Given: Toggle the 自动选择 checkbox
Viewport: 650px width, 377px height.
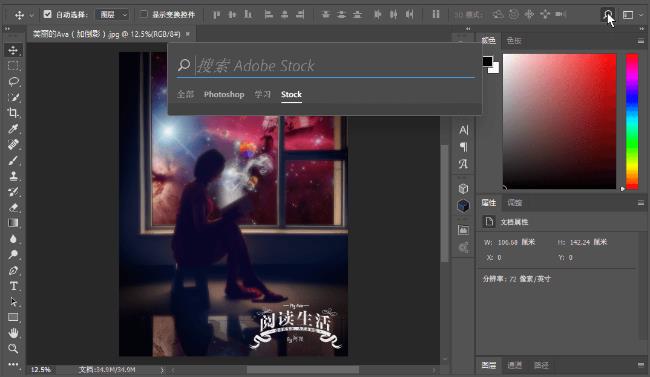Looking at the screenshot, I should 47,14.
